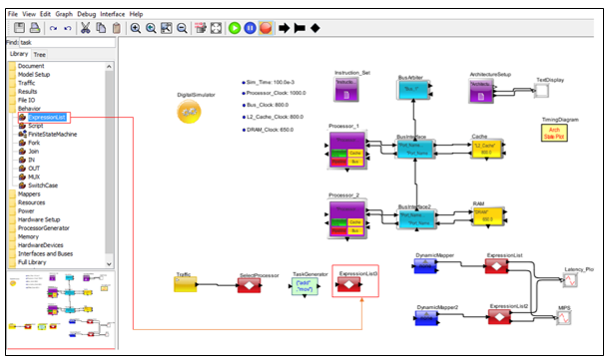
Task: Select ExpressionList in the library tree
Action: click(47, 118)
